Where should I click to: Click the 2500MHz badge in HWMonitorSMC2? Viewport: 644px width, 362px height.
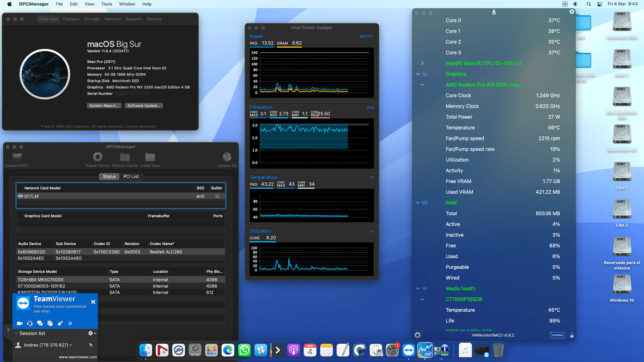click(x=557, y=335)
